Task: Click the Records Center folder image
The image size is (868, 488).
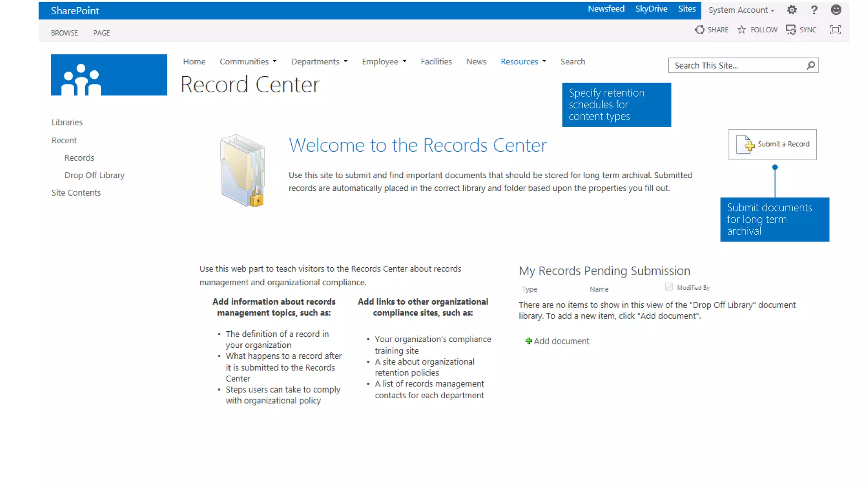Action: tap(242, 170)
